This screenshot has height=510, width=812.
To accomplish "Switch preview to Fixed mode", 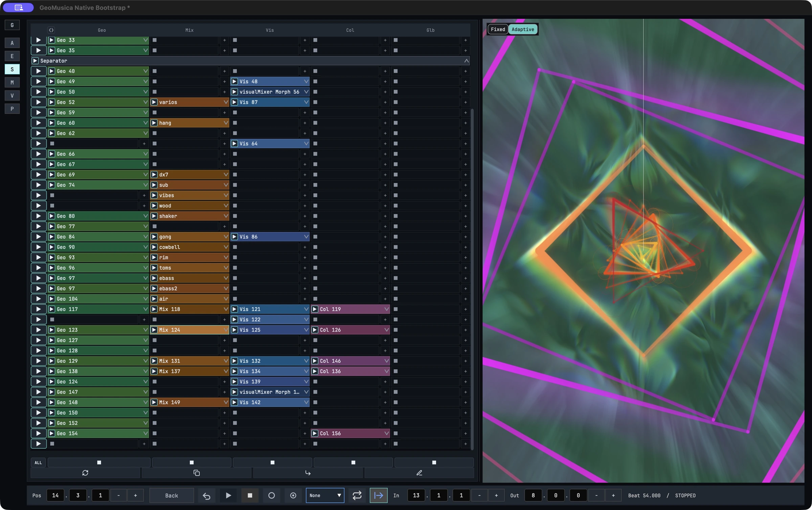I will point(498,29).
